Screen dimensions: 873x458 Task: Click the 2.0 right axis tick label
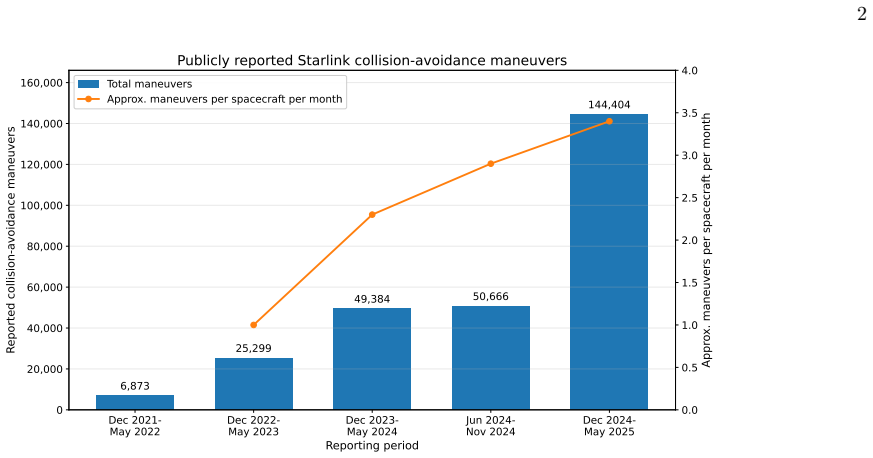(689, 240)
